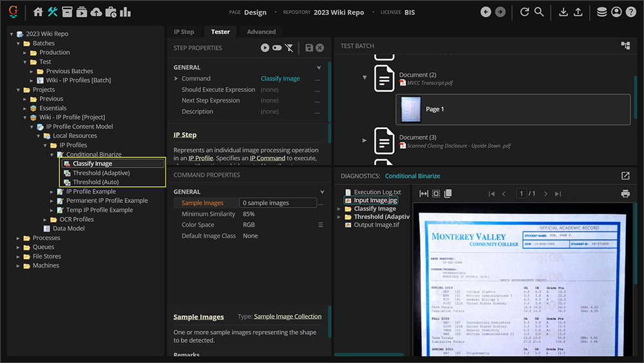Click the refresh icon in top bar
The height and width of the screenshot is (363, 644).
click(524, 12)
